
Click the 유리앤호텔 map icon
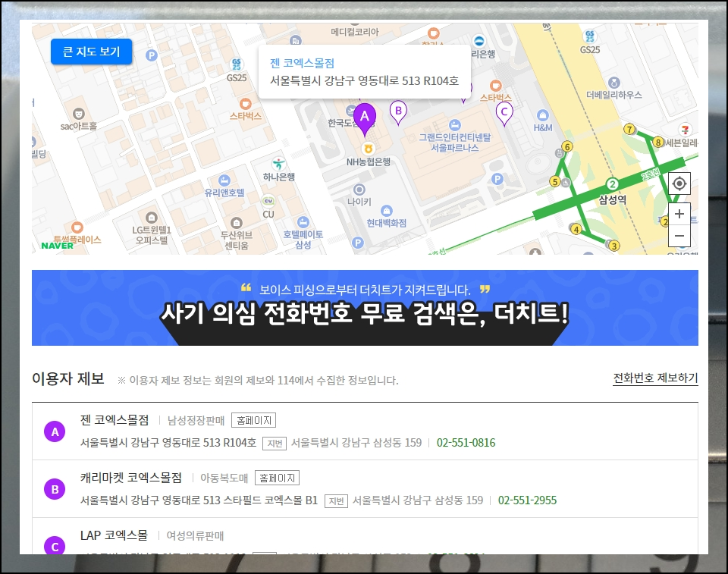coord(224,180)
